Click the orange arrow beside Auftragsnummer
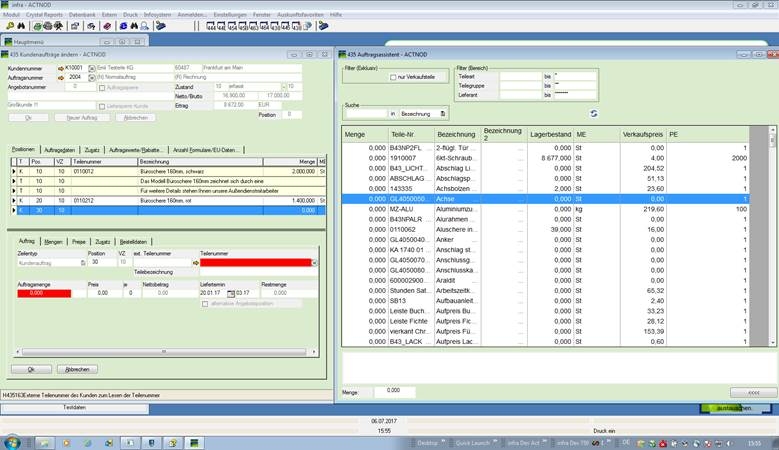Viewport: 779px width, 450px height. (x=59, y=77)
